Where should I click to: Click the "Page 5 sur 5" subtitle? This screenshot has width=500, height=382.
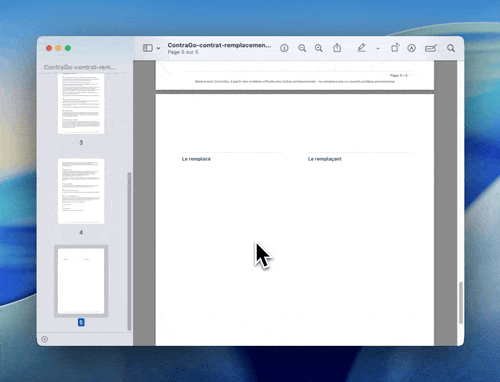pos(183,52)
